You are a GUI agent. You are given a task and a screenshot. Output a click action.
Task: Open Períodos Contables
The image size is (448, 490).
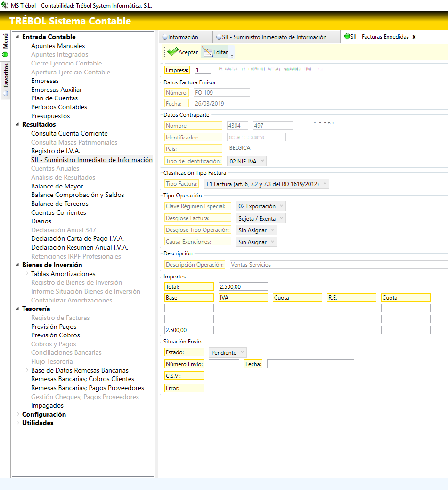pyautogui.click(x=59, y=107)
